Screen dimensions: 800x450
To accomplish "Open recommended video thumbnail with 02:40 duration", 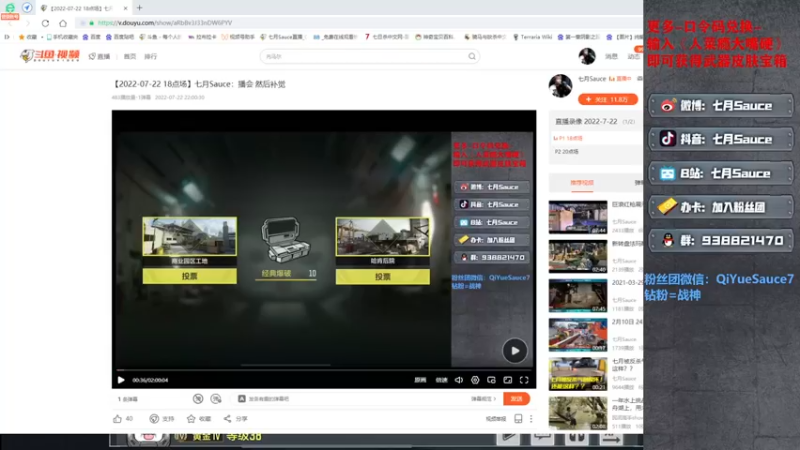I will click(578, 257).
